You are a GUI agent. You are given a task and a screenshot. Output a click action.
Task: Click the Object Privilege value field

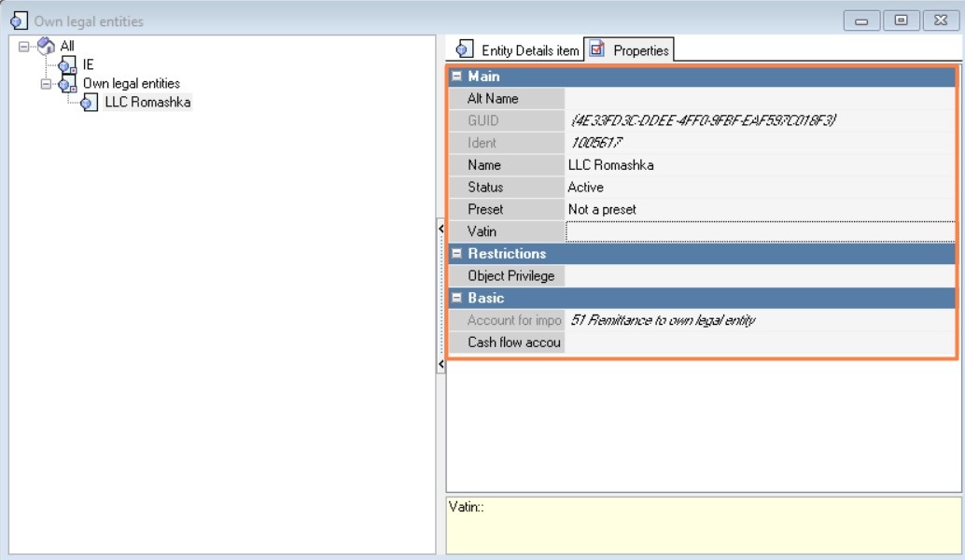(x=760, y=275)
